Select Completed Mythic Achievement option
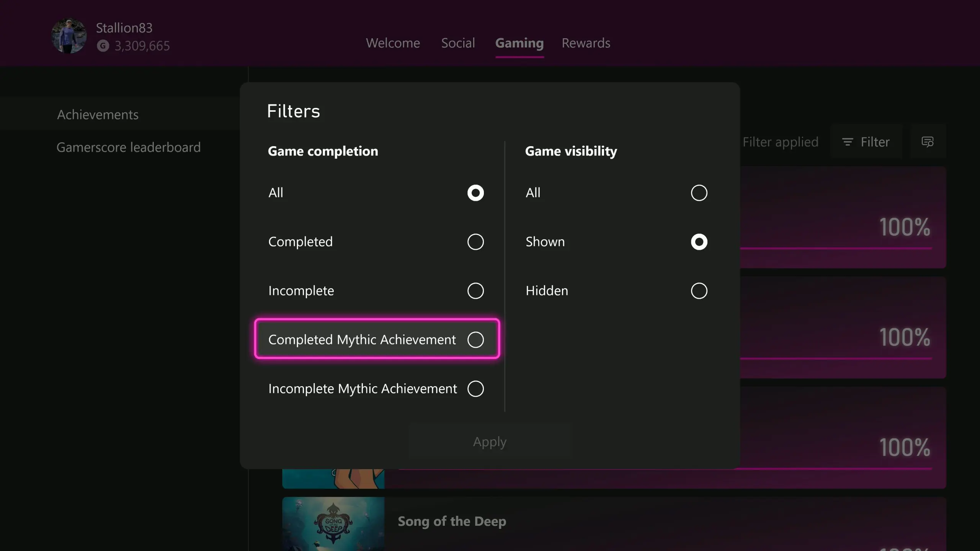Viewport: 980px width, 551px height. point(377,339)
